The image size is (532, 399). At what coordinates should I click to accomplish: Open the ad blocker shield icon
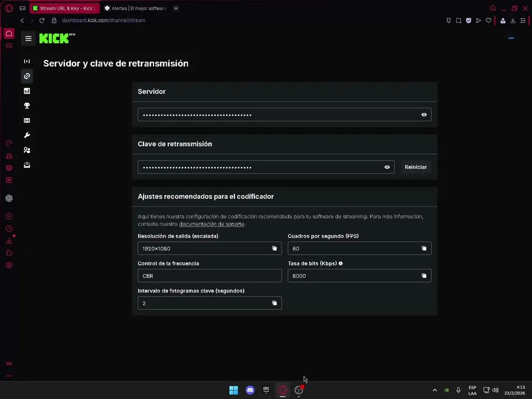(469, 21)
